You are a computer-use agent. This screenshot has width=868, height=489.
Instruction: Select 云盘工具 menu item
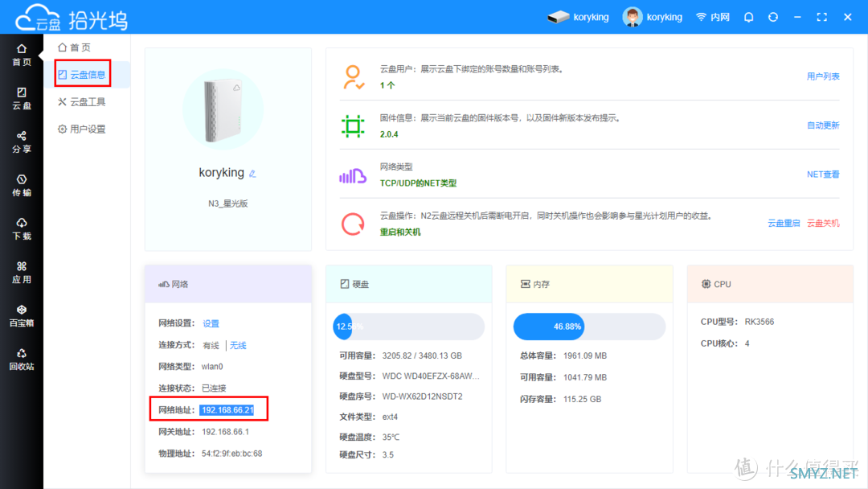point(82,102)
